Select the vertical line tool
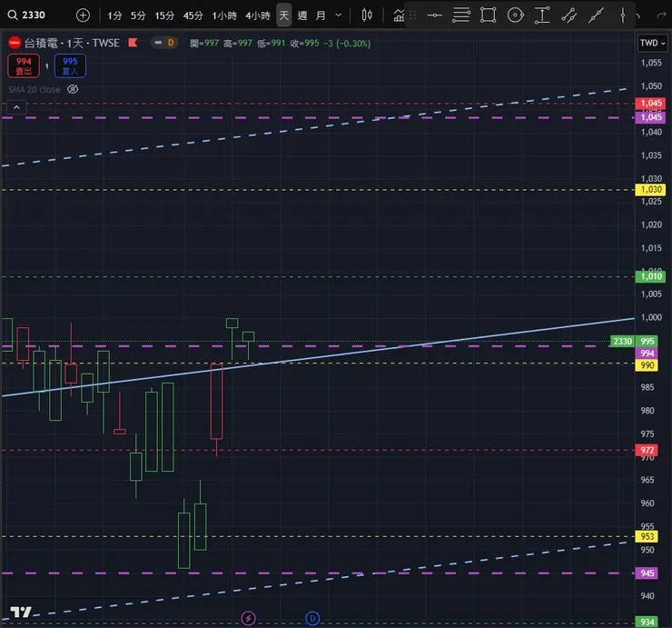672x628 pixels. [623, 15]
